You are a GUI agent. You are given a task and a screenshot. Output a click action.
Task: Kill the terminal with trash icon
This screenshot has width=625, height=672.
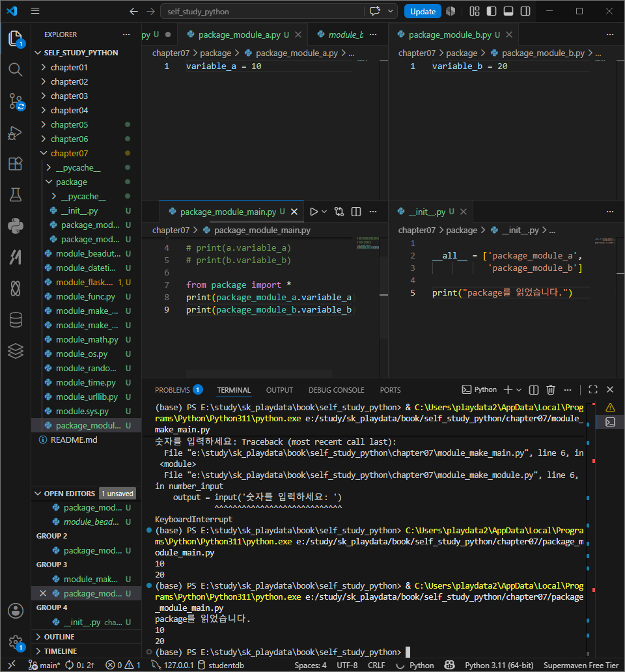(551, 389)
